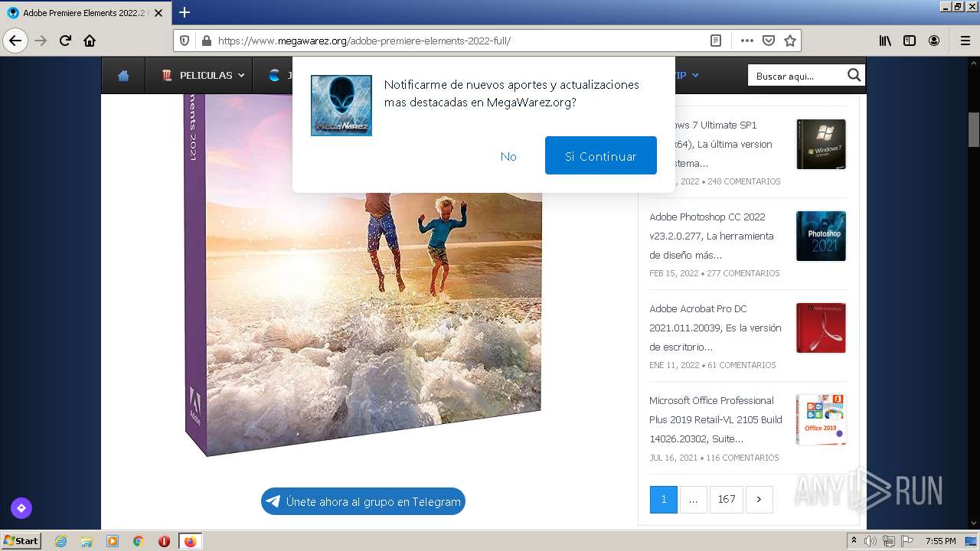Click the Premiere Elements box cover image
Screen dimensions: 980x551
[363, 274]
